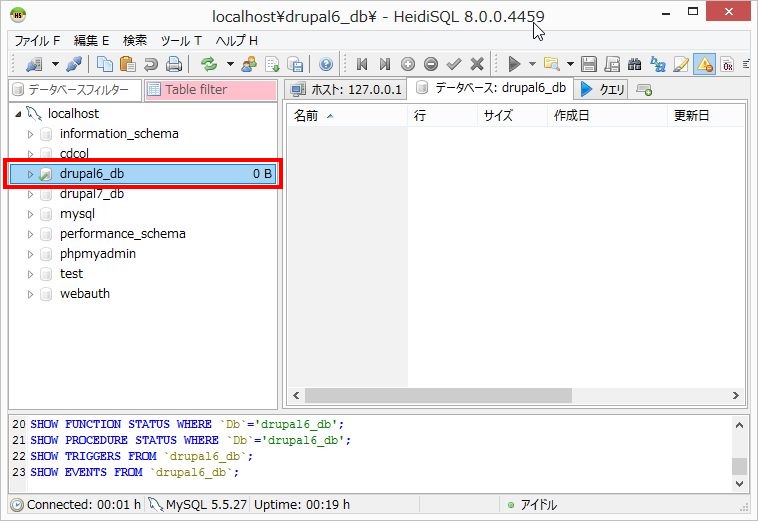758x521 pixels.
Task: Click the Print icon
Action: point(174,64)
